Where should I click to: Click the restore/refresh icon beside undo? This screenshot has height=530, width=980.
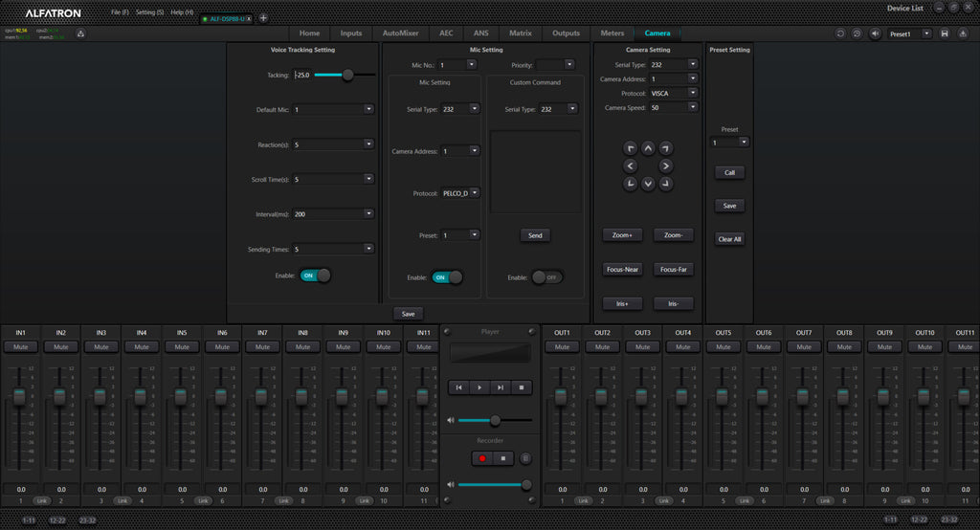857,33
